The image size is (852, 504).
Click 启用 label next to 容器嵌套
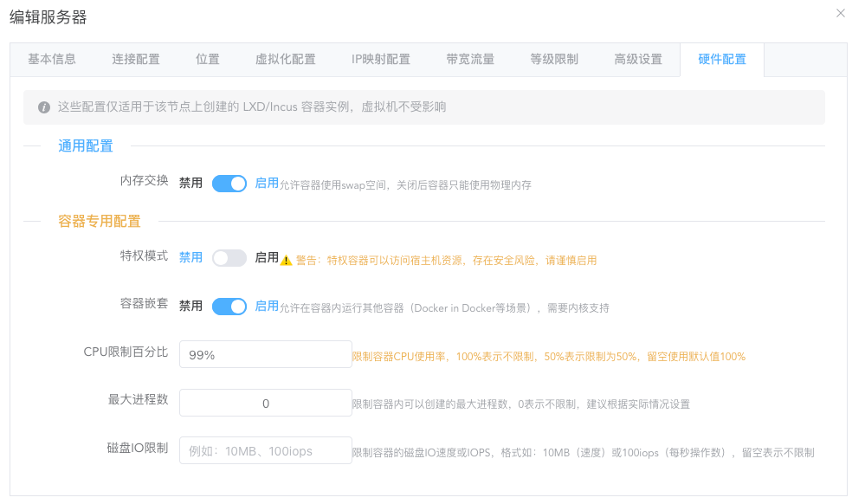(x=267, y=307)
